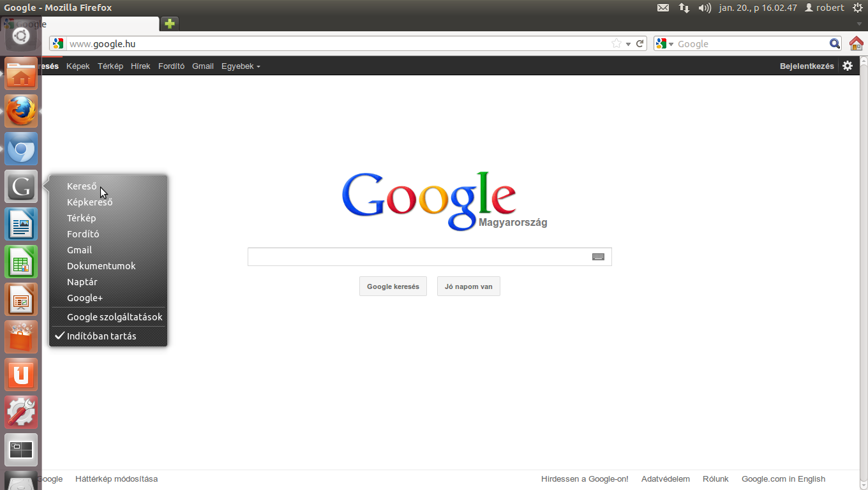Open the sound volume indicator

pos(705,8)
